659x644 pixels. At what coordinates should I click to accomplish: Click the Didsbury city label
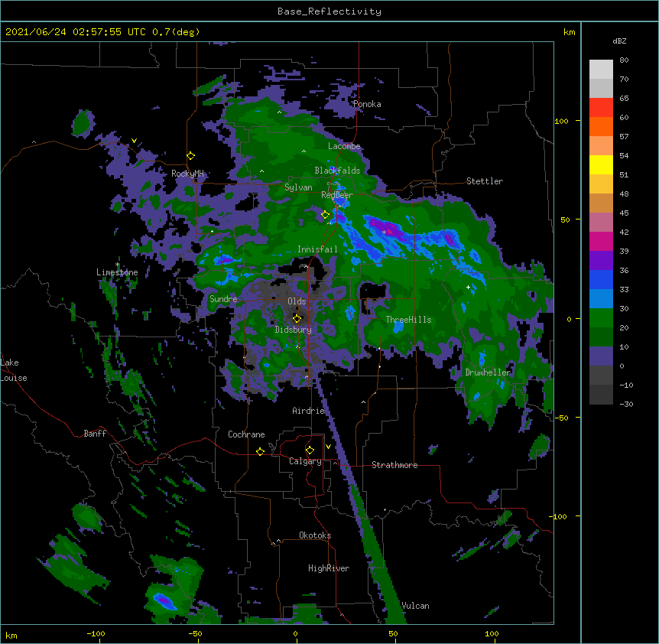[x=294, y=330]
